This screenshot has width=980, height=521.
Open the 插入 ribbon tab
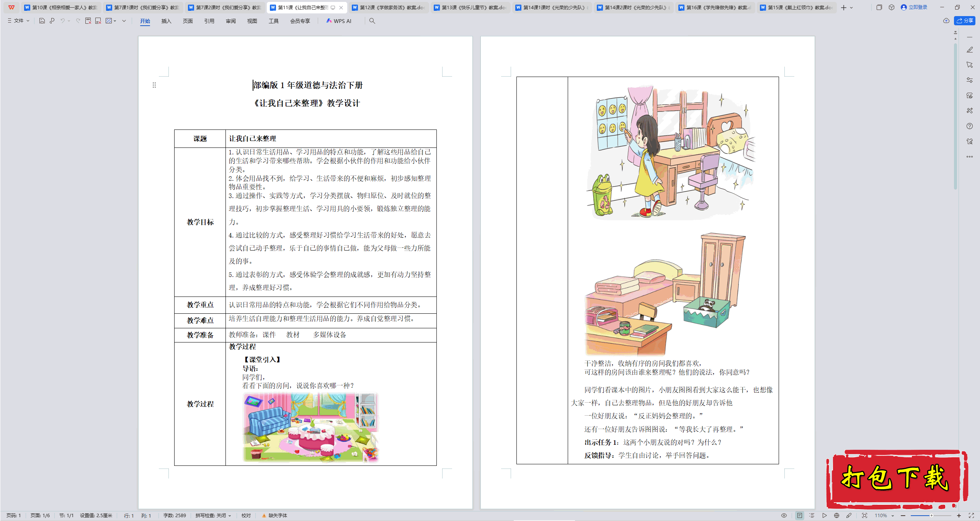[166, 21]
